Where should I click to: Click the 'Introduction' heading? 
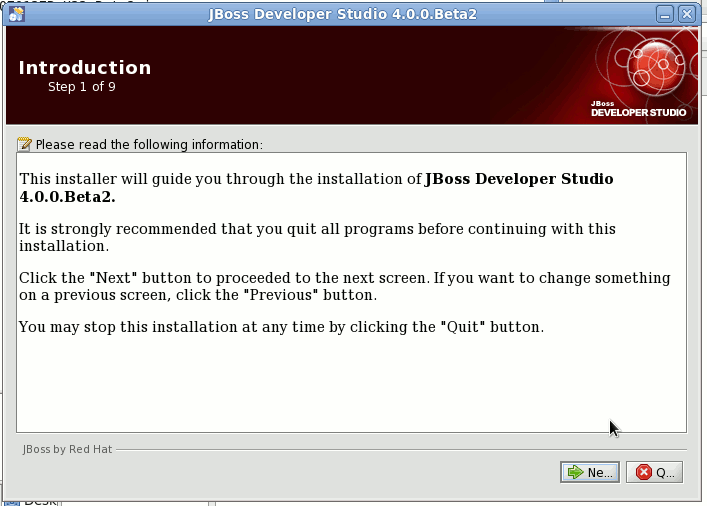tap(85, 68)
